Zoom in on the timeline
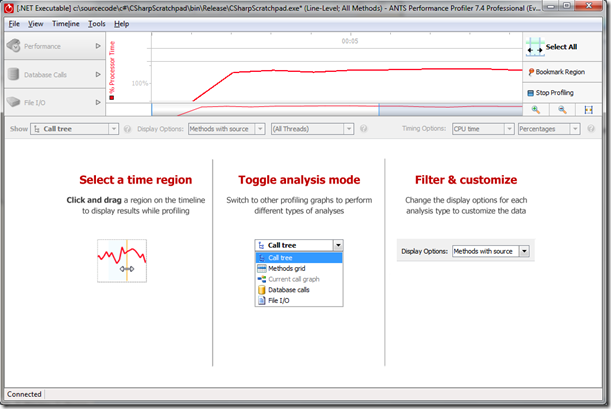The height and width of the screenshot is (409, 611). point(536,110)
